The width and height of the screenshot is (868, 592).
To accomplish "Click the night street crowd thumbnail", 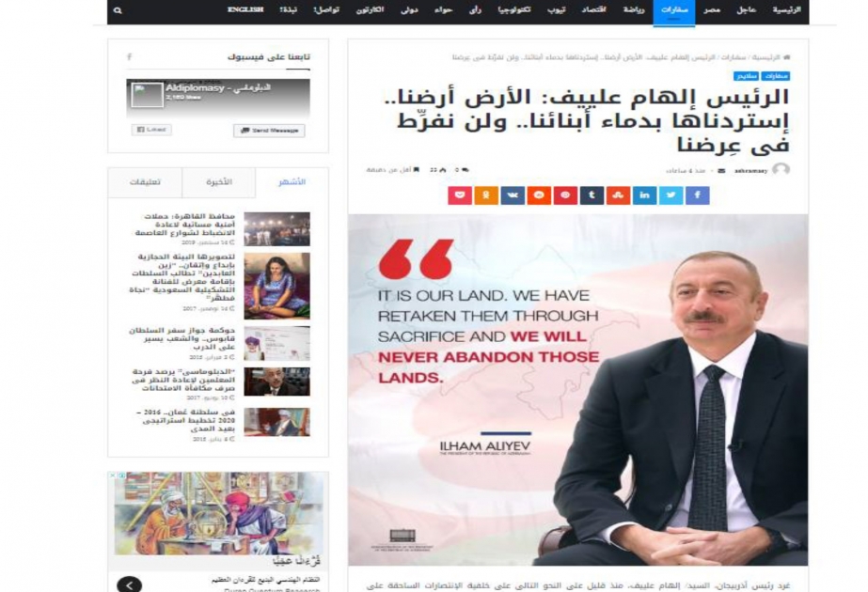I will 276,229.
